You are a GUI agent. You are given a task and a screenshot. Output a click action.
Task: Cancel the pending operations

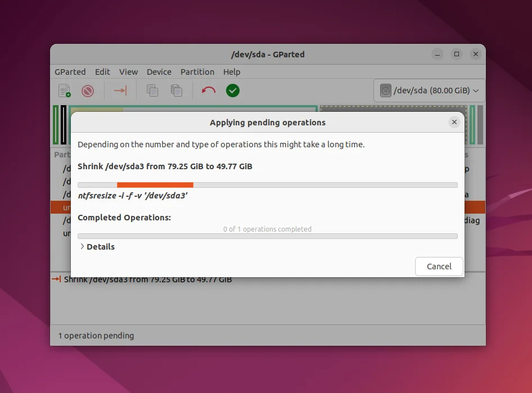(x=439, y=266)
